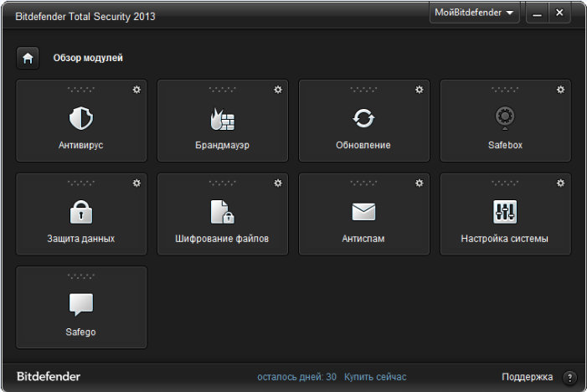Viewport: 587px width, 392px height.
Task: Click the Настройка системы label text
Action: click(505, 239)
